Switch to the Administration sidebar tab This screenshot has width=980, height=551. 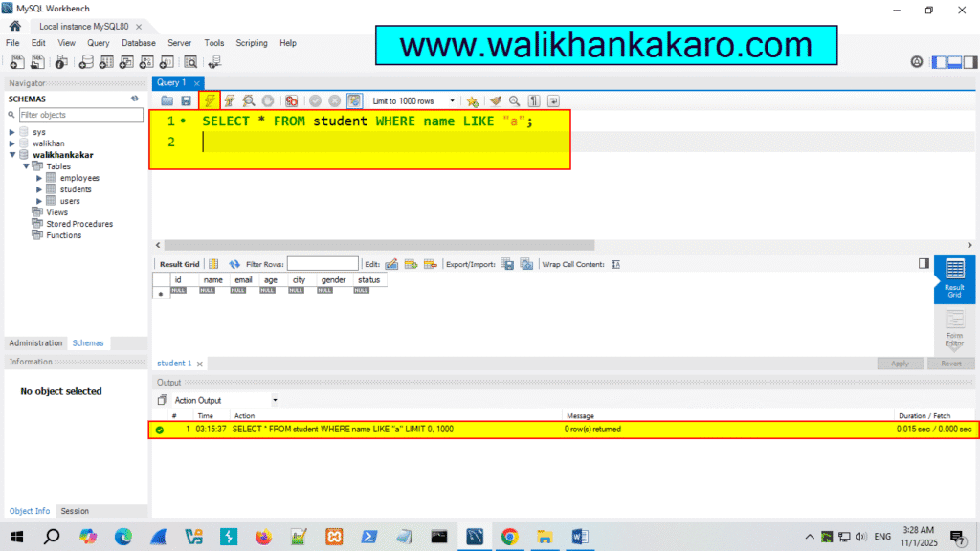point(35,342)
